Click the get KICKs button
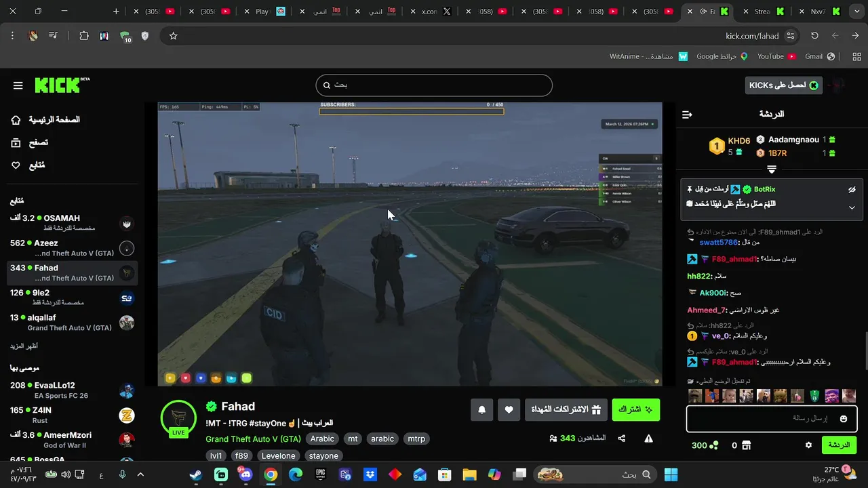 [x=783, y=85]
